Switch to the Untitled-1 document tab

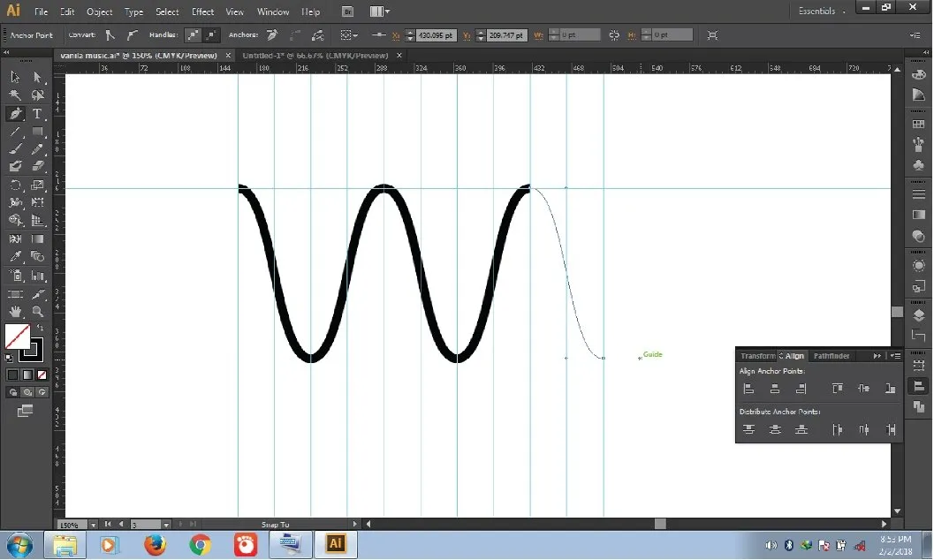click(x=315, y=56)
